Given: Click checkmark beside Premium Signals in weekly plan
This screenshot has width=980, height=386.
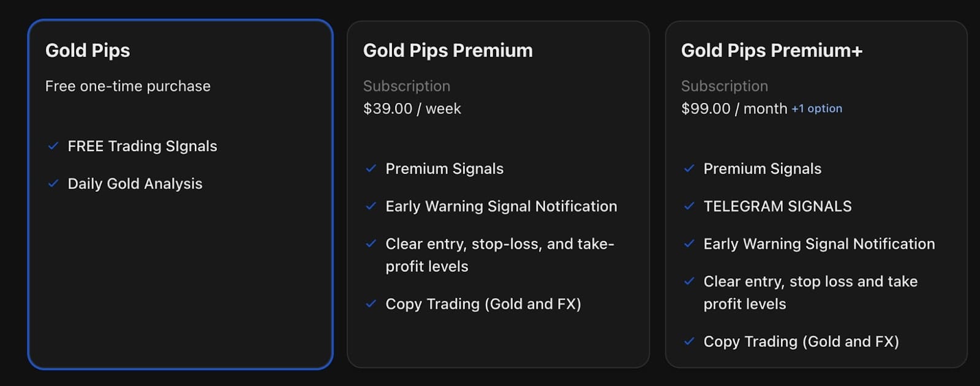Looking at the screenshot, I should pyautogui.click(x=371, y=168).
